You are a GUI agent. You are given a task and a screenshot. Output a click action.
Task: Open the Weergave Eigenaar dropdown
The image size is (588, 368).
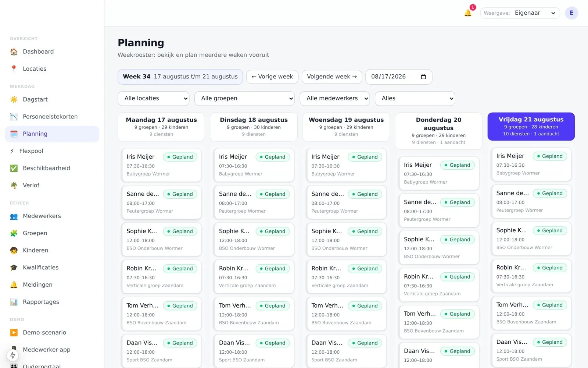pos(520,13)
